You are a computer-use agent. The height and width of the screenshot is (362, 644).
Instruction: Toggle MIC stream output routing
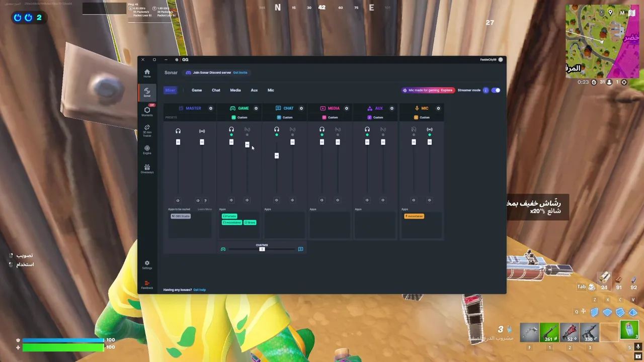(430, 130)
